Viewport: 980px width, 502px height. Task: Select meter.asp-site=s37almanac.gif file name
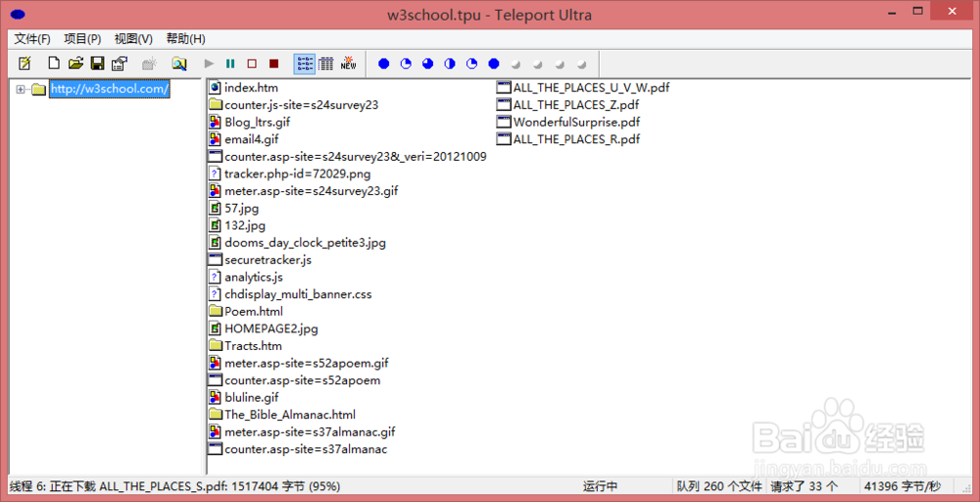[310, 431]
